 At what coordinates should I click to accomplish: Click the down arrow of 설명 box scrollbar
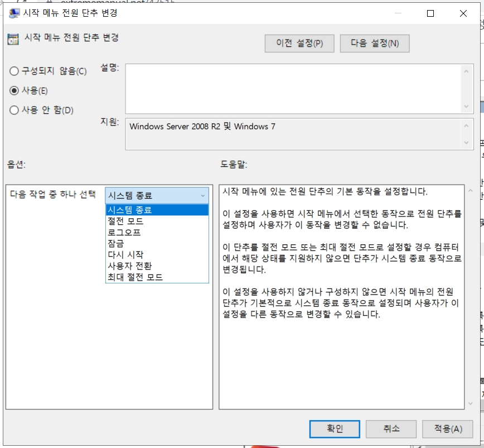click(466, 107)
